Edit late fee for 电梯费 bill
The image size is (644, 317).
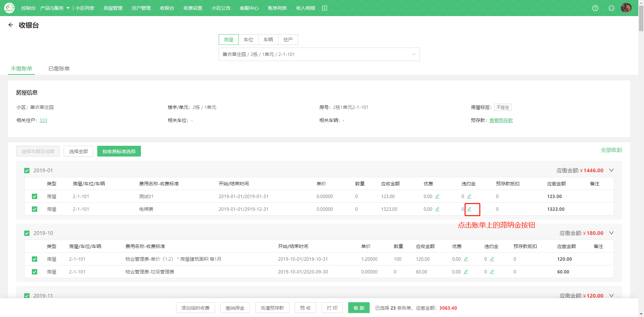[469, 209]
